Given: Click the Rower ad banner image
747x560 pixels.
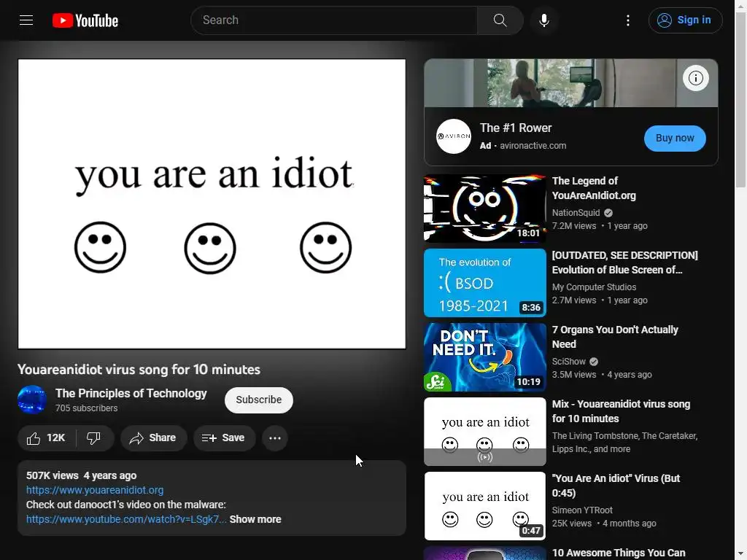Looking at the screenshot, I should [570, 83].
